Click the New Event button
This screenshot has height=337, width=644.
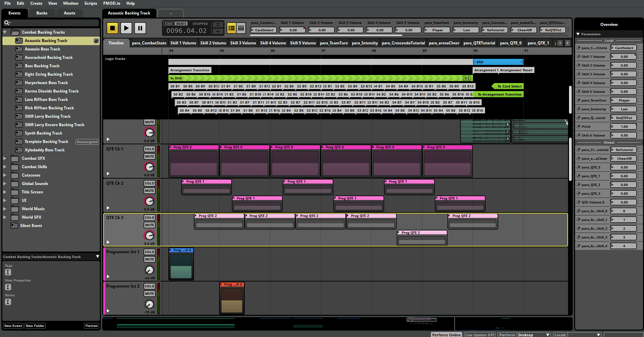tap(13, 326)
